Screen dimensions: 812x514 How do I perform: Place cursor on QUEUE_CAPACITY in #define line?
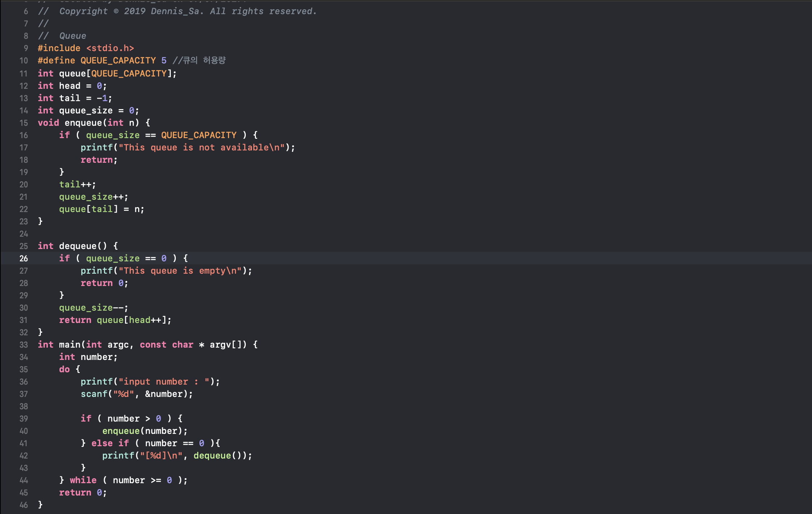click(118, 61)
